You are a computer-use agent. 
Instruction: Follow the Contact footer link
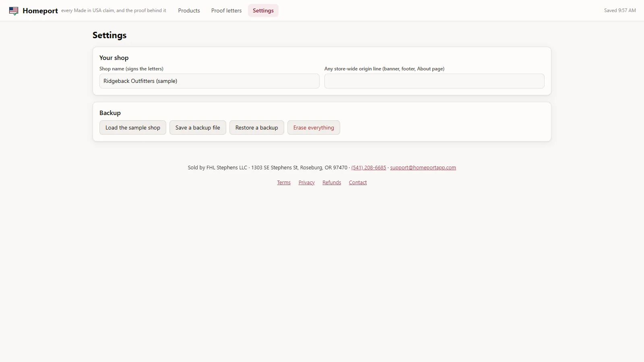click(358, 183)
